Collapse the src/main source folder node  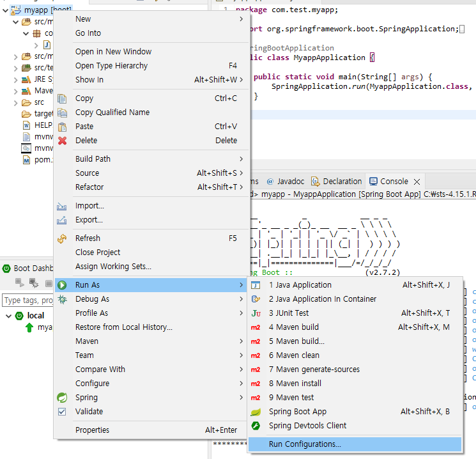click(16, 22)
